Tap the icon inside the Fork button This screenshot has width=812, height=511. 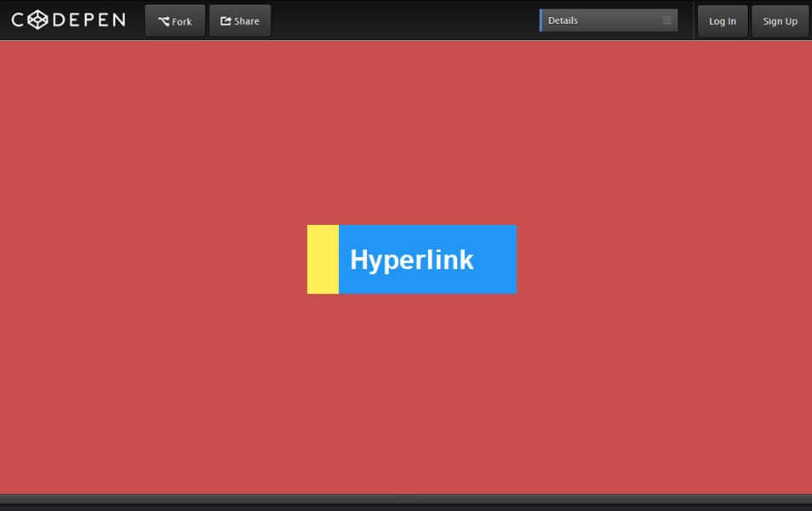click(162, 20)
